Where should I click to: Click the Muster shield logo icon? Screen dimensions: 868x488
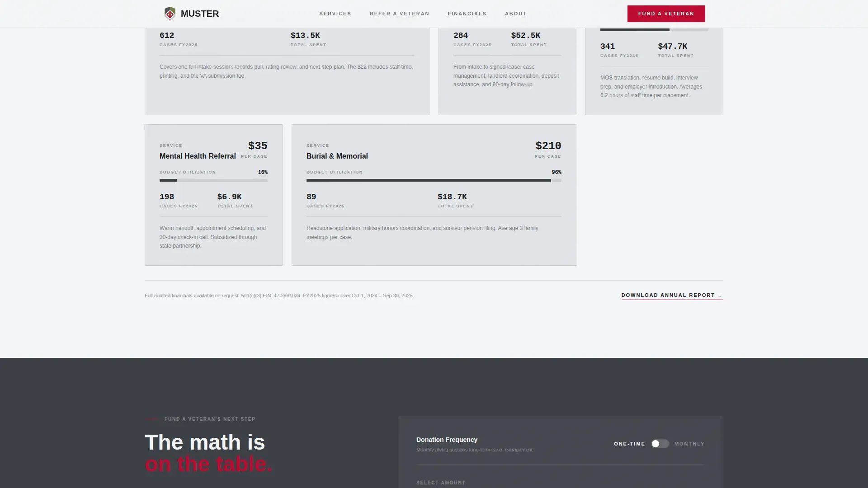[170, 14]
